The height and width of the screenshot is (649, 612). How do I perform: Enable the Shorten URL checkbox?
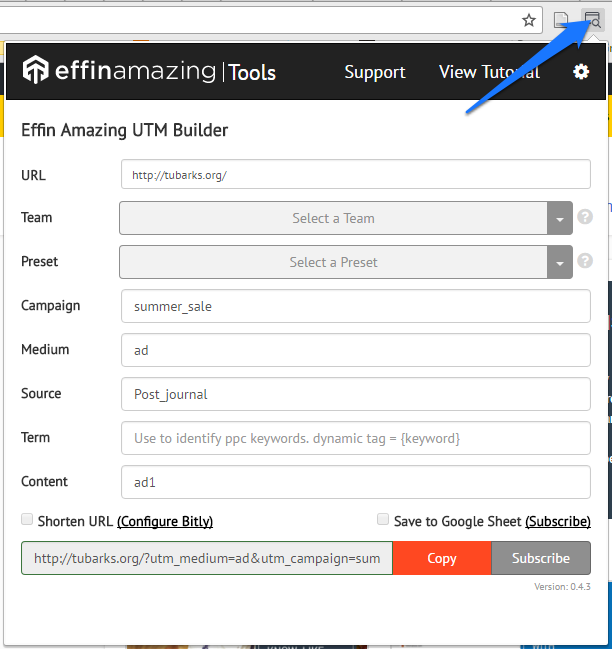coord(27,520)
